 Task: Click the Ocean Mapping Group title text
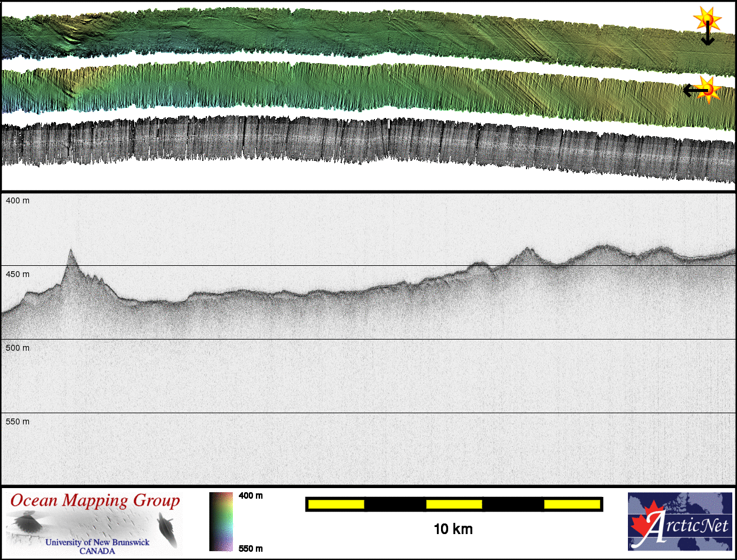coord(95,501)
